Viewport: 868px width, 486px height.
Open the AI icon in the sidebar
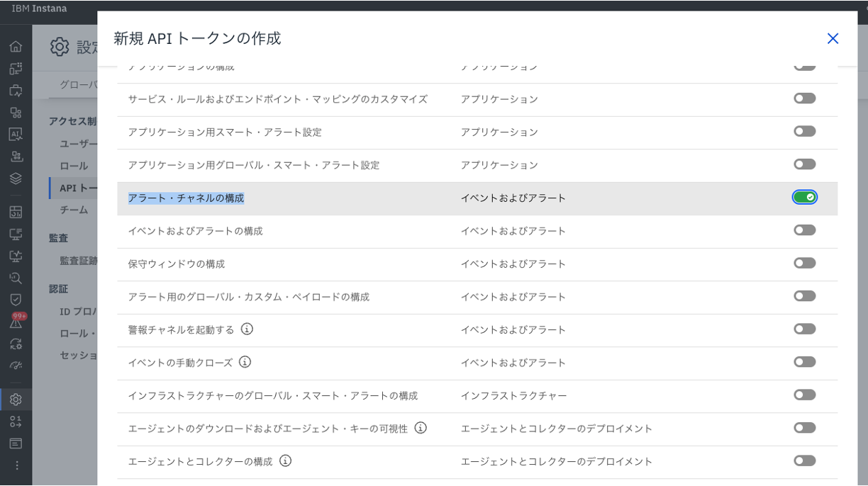pyautogui.click(x=16, y=135)
